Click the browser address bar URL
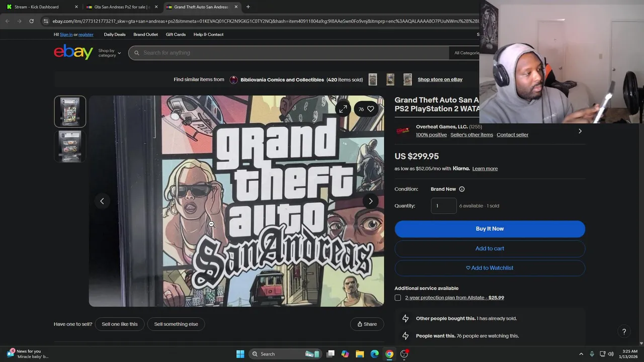Screen dimensions: 644x362 (266, 21)
